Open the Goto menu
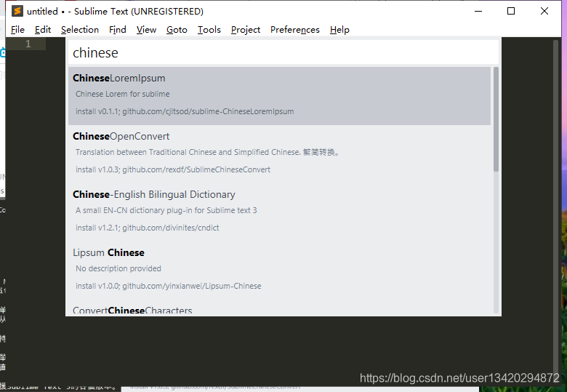The image size is (567, 392). 177,30
